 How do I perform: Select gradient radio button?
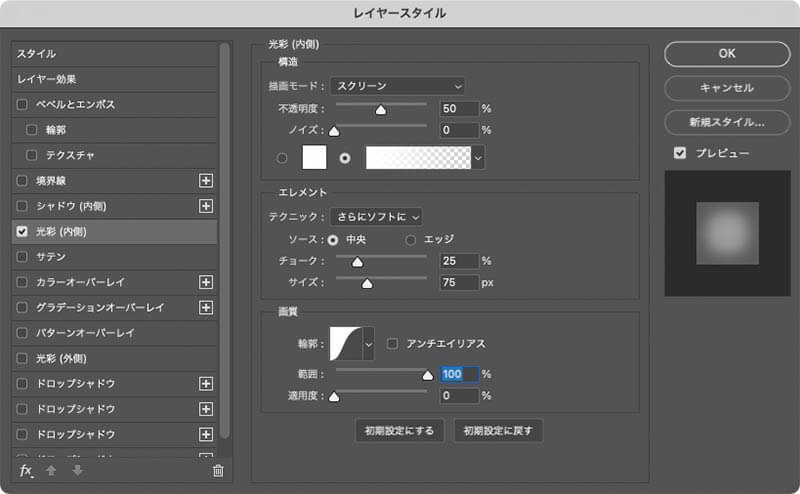point(345,158)
